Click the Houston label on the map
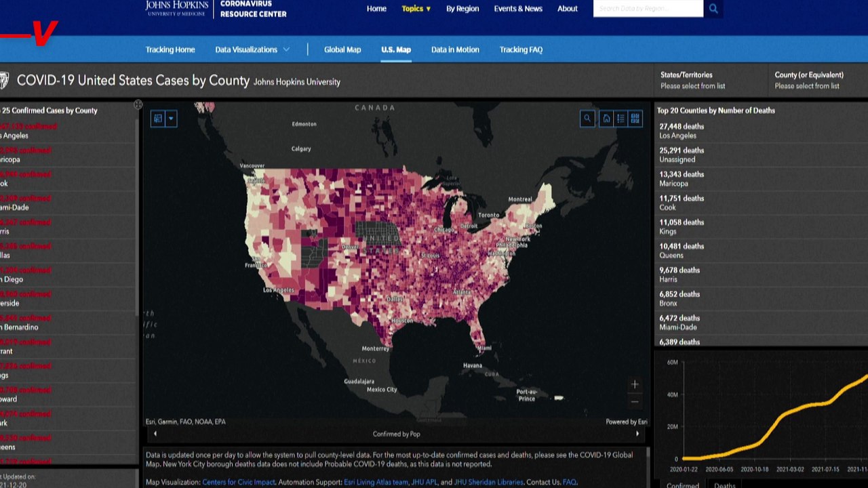This screenshot has width=868, height=488. click(401, 321)
